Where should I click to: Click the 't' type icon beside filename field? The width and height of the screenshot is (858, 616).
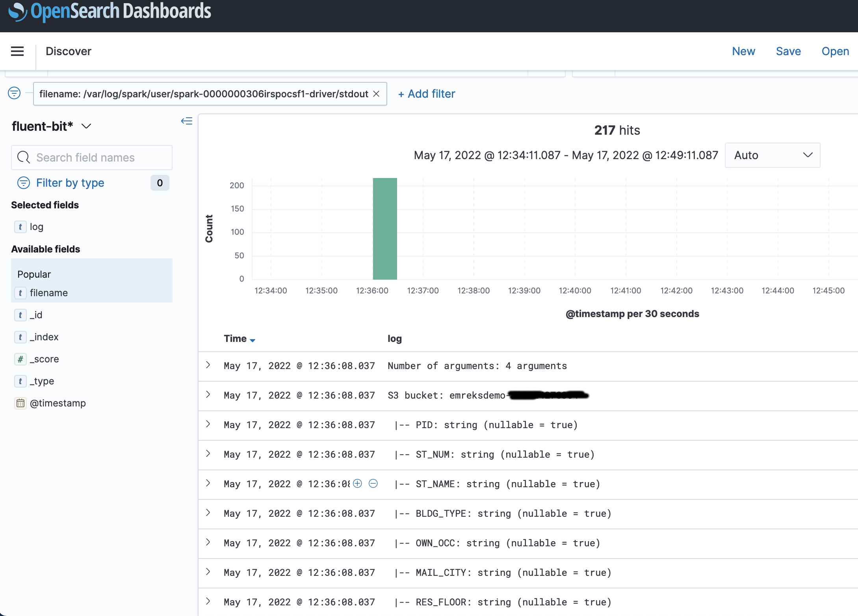click(20, 293)
